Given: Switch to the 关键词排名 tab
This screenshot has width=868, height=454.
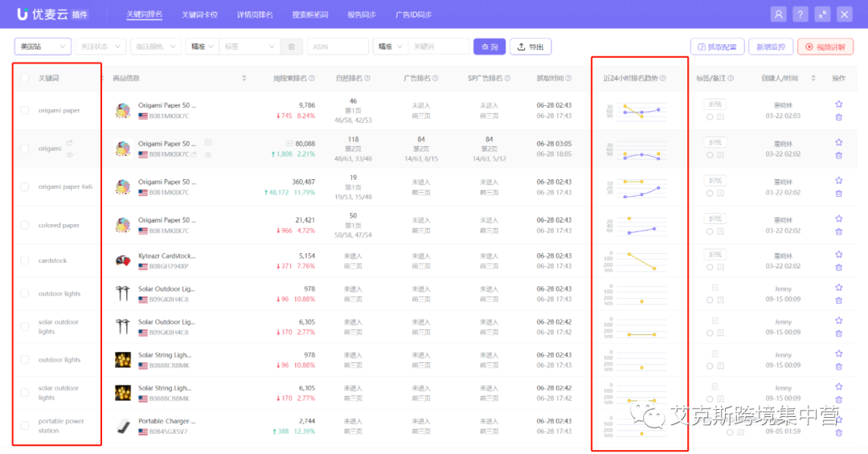Looking at the screenshot, I should pyautogui.click(x=144, y=14).
